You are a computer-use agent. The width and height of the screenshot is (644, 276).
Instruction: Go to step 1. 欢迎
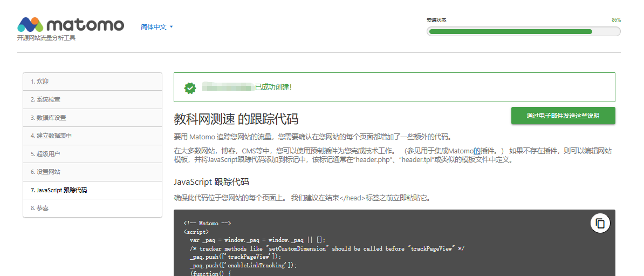pos(92,82)
